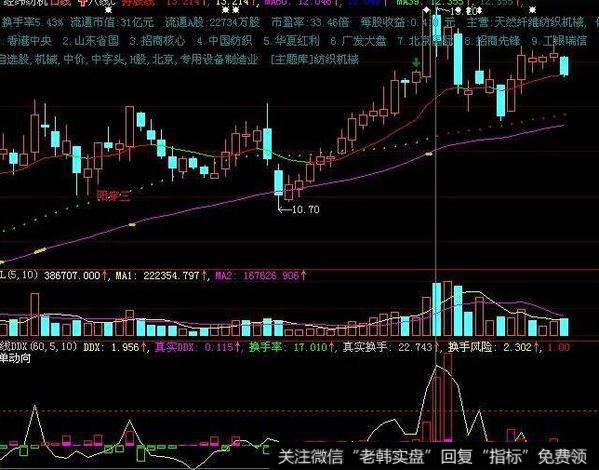599x470 pixels.
Task: Click the 换手率5.43% info text
Action: (x=32, y=22)
